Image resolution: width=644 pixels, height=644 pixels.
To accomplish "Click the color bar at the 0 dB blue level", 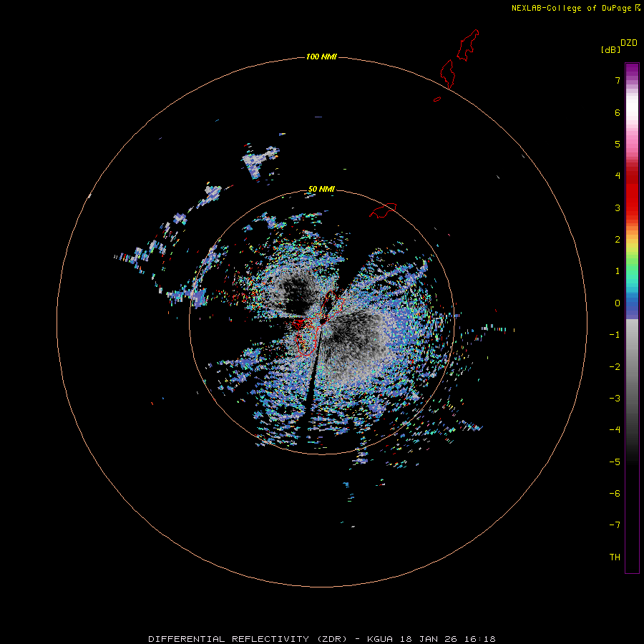I will 632,303.
